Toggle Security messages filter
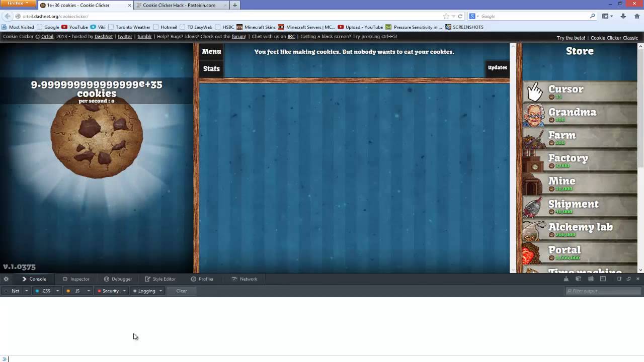Viewport: 644px width, 362px height. pyautogui.click(x=108, y=291)
